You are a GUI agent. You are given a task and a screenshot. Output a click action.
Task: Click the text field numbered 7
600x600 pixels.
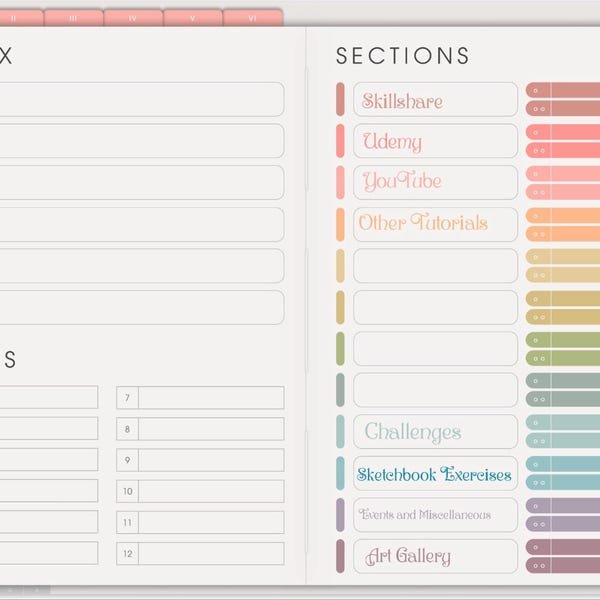click(x=211, y=398)
